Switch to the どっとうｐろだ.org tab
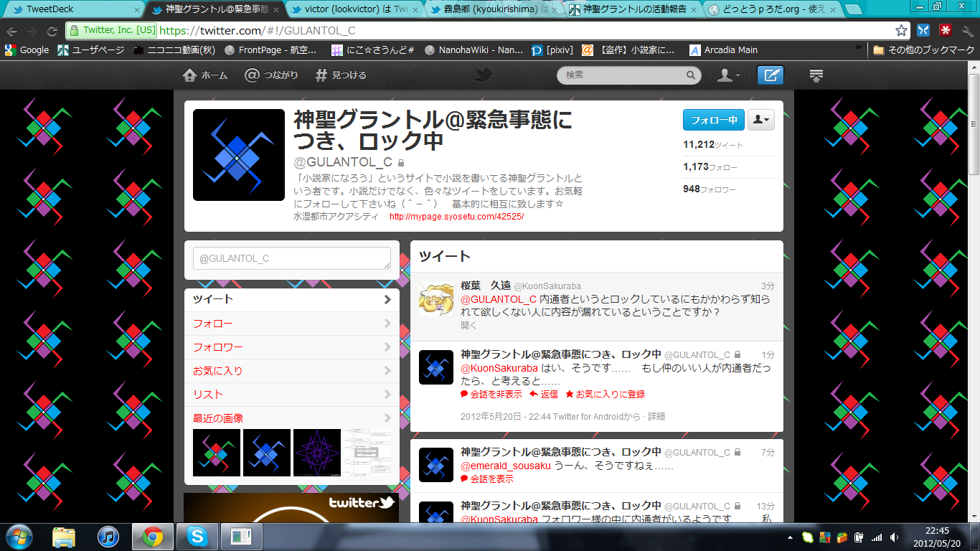 point(773,9)
